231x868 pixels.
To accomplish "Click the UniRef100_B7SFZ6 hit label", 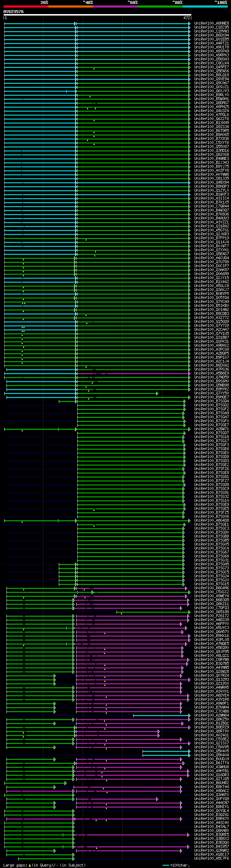I will coord(212,469).
